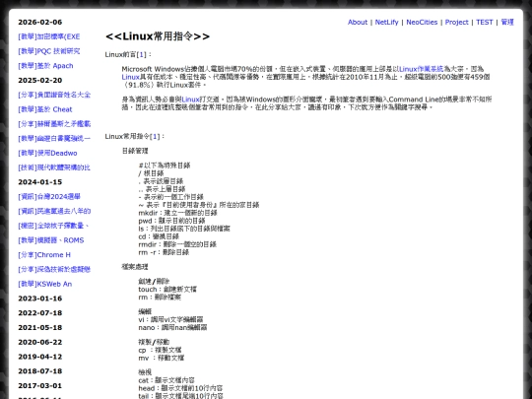Open the NetLify link

tap(386, 22)
